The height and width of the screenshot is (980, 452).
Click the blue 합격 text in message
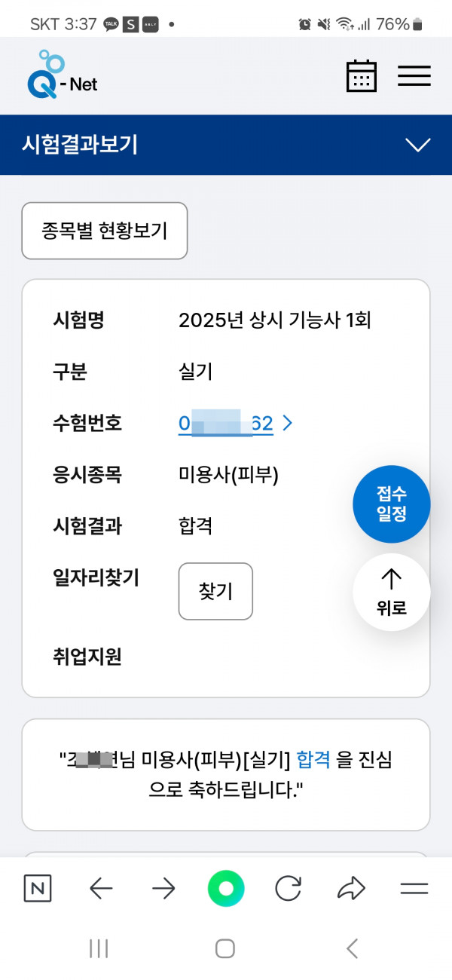(314, 761)
